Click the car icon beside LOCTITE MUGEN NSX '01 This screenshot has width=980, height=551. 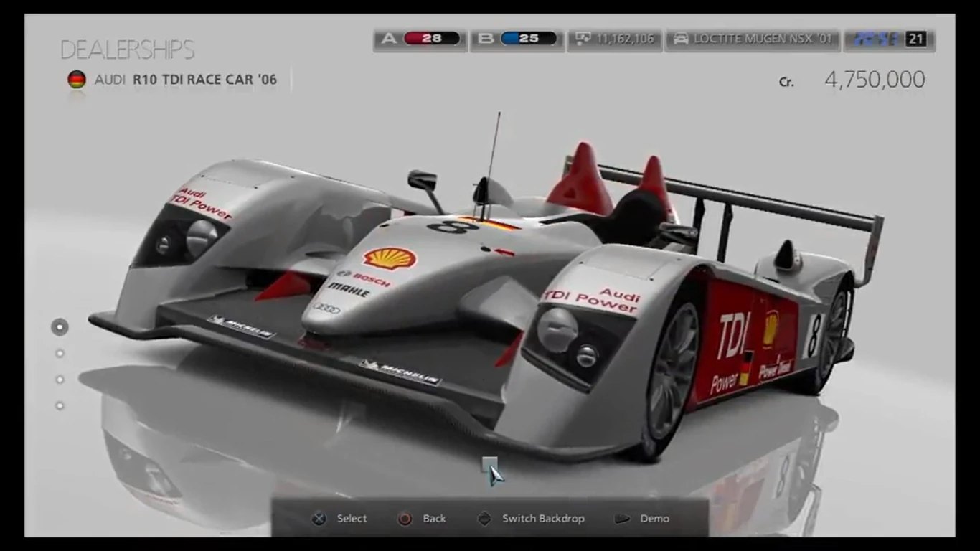(x=681, y=39)
